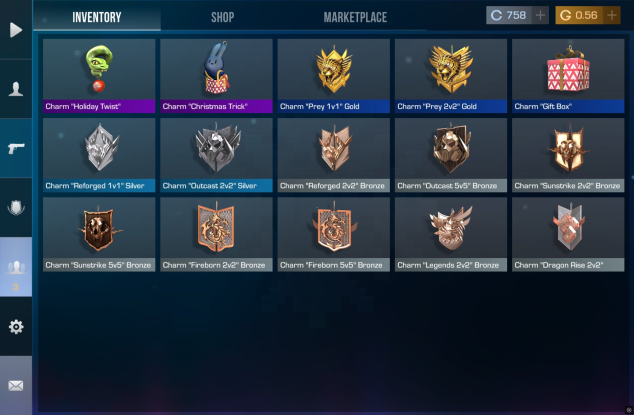Add gold currency with the plus button

click(x=612, y=15)
